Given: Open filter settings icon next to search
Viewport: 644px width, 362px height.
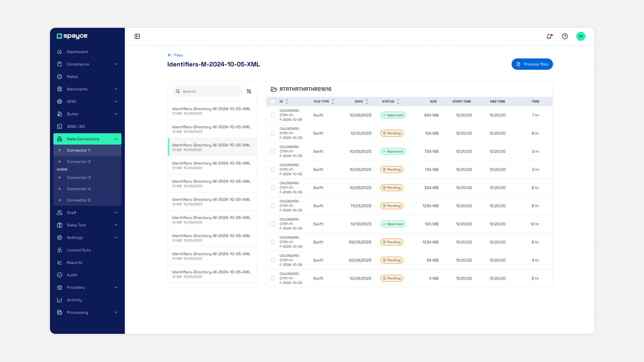Looking at the screenshot, I should [x=249, y=92].
